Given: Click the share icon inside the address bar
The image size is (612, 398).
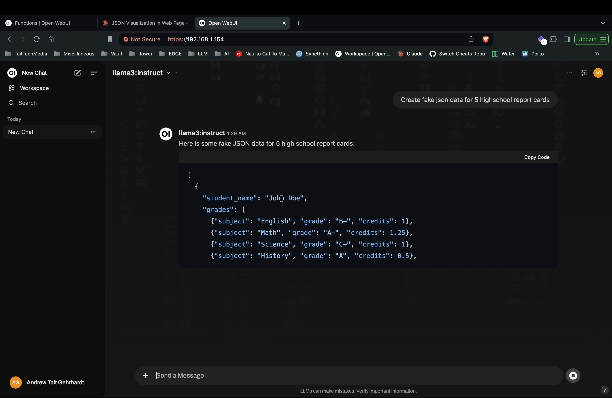Looking at the screenshot, I should coord(471,39).
